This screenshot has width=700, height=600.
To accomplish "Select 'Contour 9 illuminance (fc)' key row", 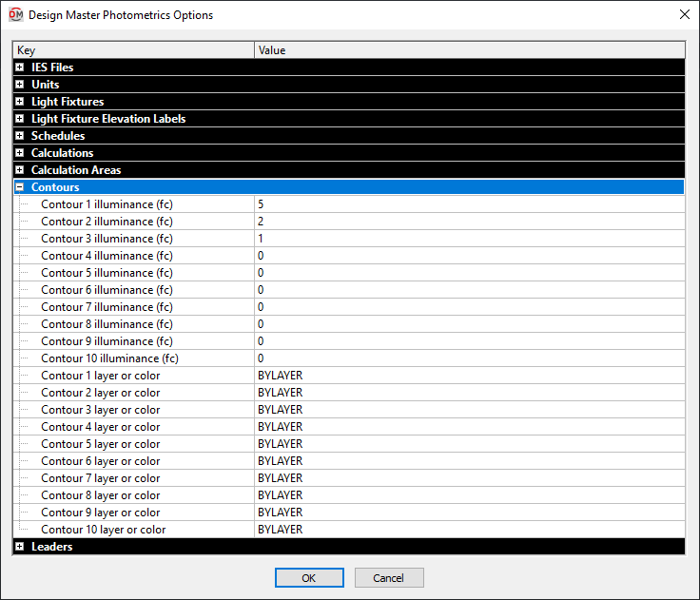I will (107, 341).
